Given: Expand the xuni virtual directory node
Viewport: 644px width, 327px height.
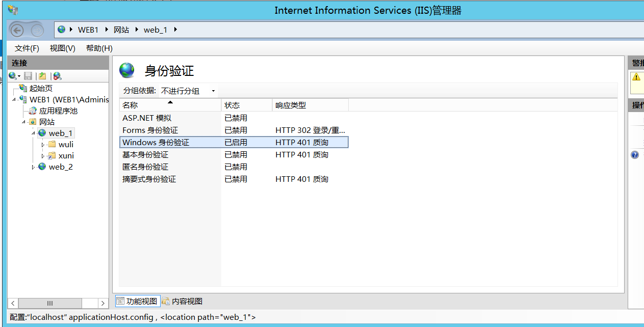Looking at the screenshot, I should click(43, 156).
